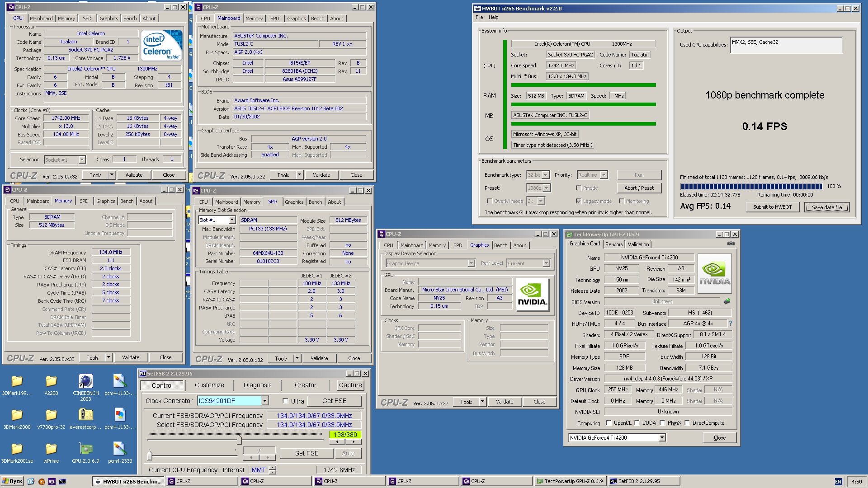Toggle OpenCL checkbox in GPU-Z
The height and width of the screenshot is (488, 868).
pyautogui.click(x=609, y=423)
